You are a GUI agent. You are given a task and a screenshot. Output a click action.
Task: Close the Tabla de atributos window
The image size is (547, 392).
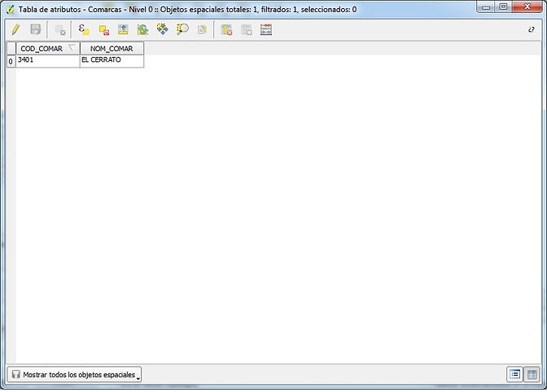(527, 7)
